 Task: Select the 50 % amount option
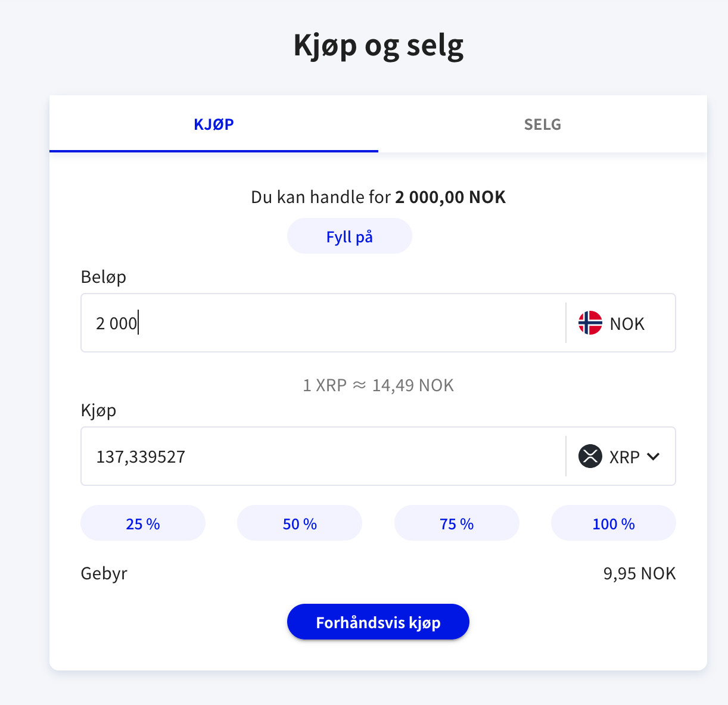pyautogui.click(x=299, y=523)
